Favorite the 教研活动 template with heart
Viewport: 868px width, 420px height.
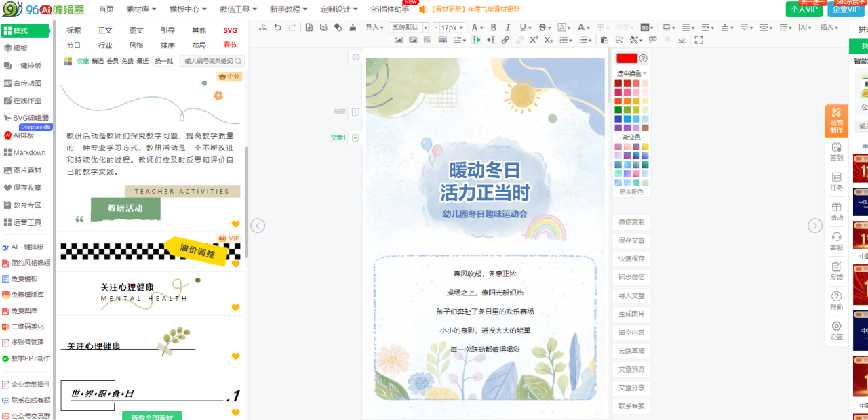click(x=235, y=224)
